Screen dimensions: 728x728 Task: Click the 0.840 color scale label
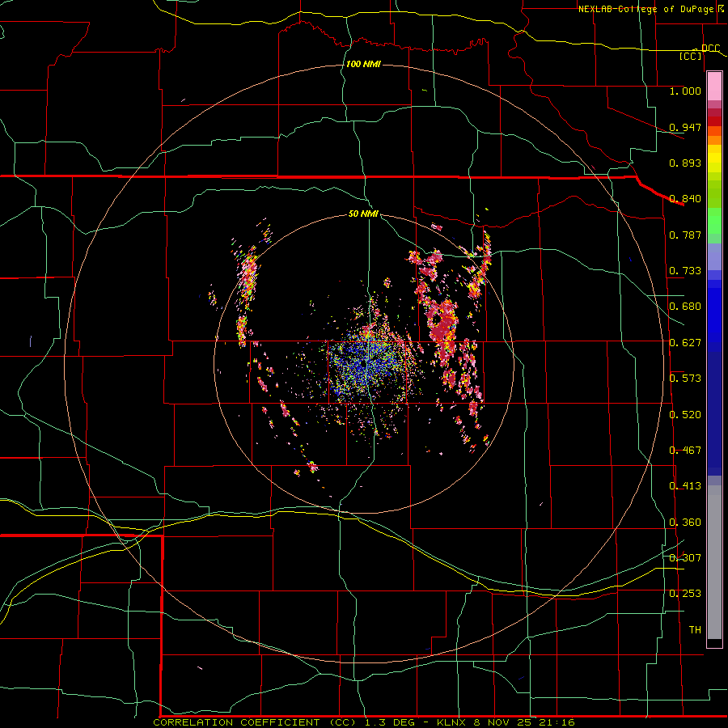point(685,199)
